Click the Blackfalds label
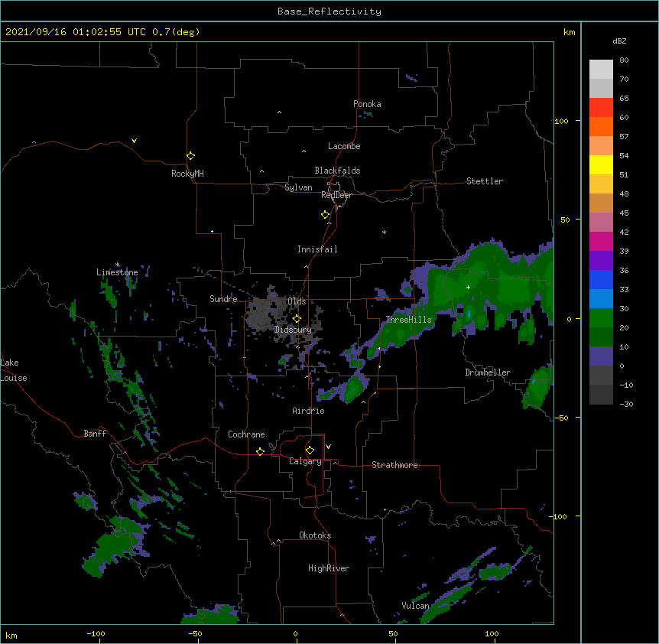Screen dimensions: 659x644 click(337, 171)
